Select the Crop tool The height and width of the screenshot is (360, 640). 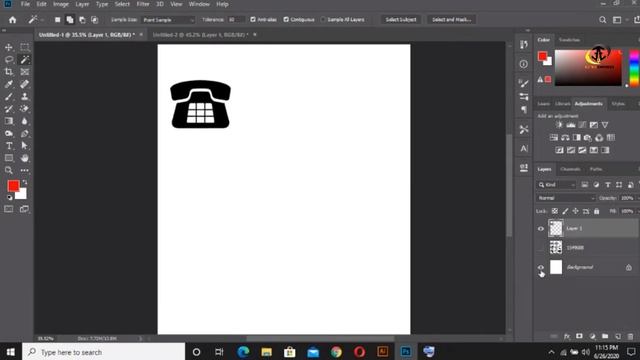[x=9, y=72]
